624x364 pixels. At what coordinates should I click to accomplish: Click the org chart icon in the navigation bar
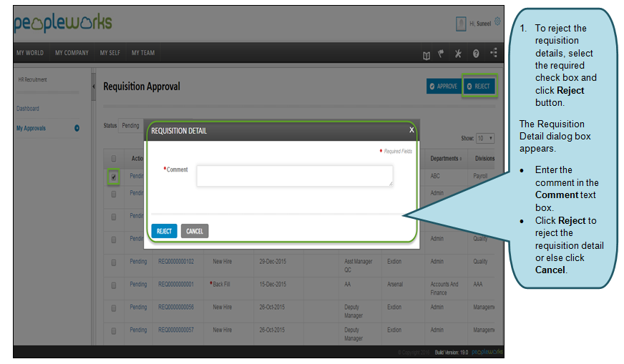pos(494,52)
